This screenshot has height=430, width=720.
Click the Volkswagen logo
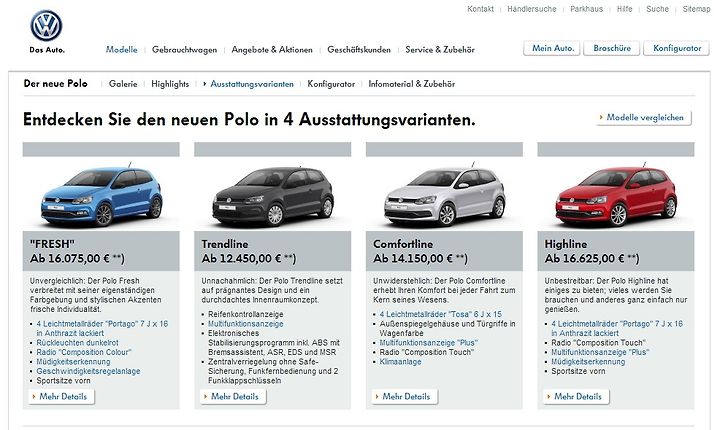(x=46, y=26)
